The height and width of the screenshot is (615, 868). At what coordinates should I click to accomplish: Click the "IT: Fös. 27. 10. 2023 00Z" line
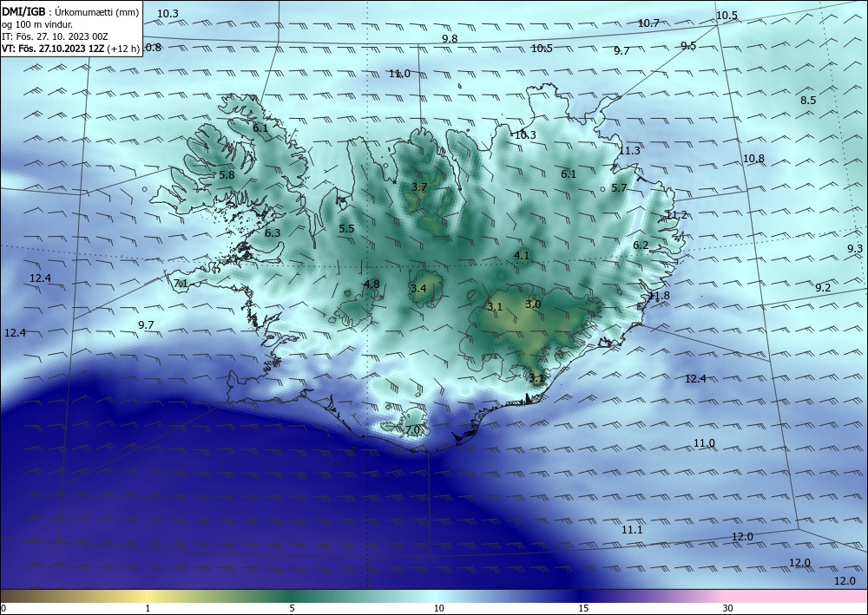point(55,36)
